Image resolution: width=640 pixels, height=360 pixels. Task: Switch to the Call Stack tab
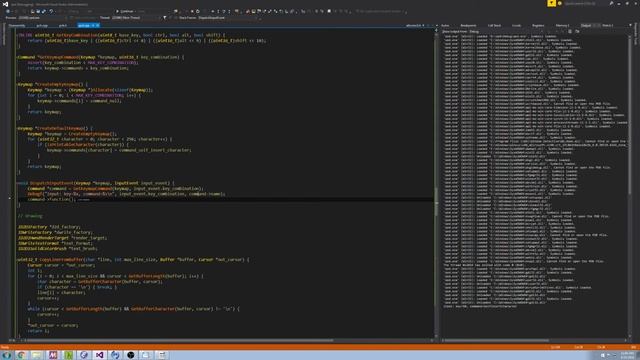[x=494, y=25]
